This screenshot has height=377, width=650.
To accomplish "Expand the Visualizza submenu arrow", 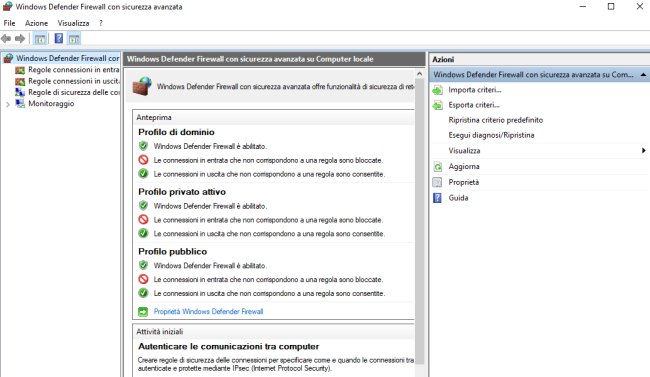I will (x=643, y=151).
